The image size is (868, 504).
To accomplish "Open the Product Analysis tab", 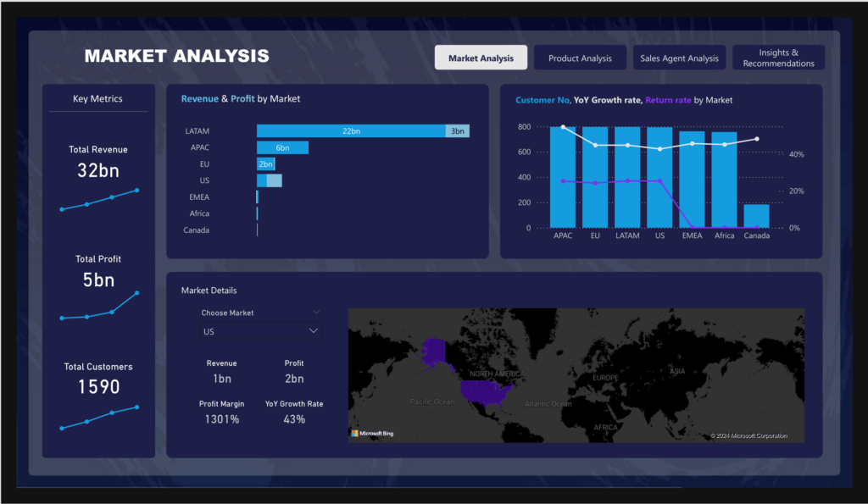I will point(580,58).
